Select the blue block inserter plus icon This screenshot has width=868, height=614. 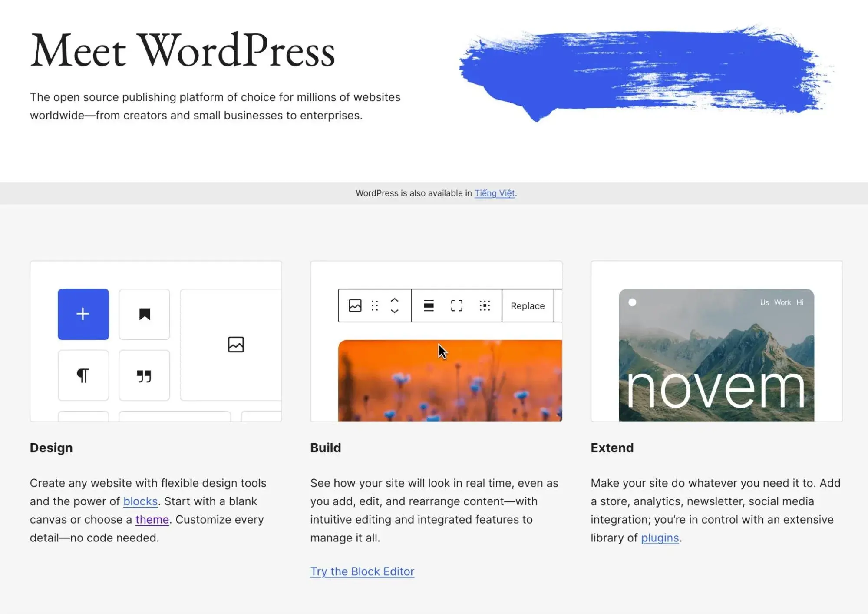click(x=83, y=314)
